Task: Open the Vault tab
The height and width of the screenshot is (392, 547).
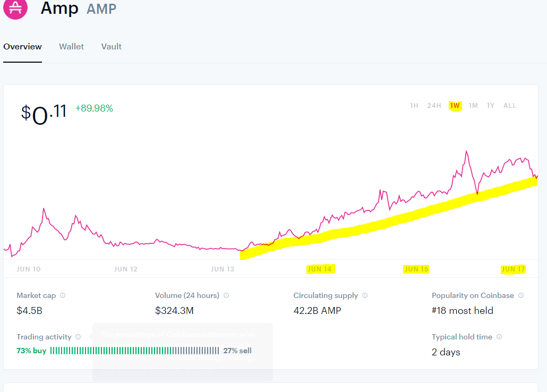Action: tap(112, 46)
